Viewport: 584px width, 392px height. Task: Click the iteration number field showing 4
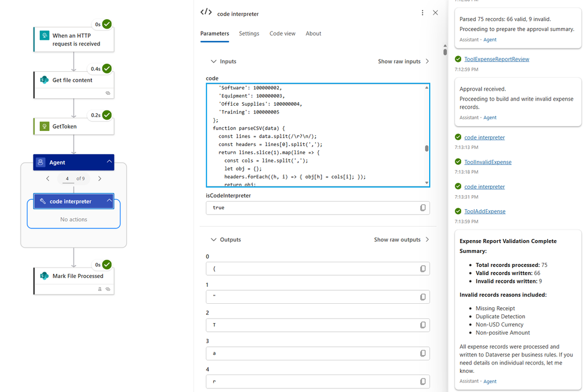coord(67,179)
